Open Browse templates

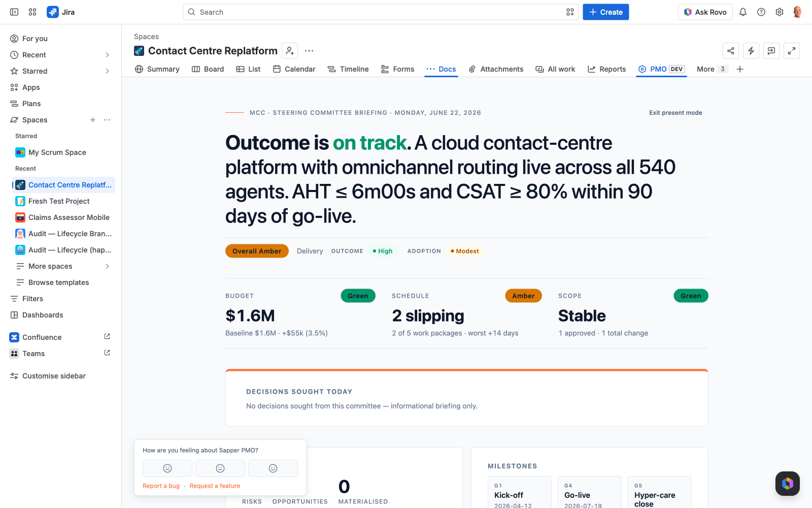click(x=63, y=282)
